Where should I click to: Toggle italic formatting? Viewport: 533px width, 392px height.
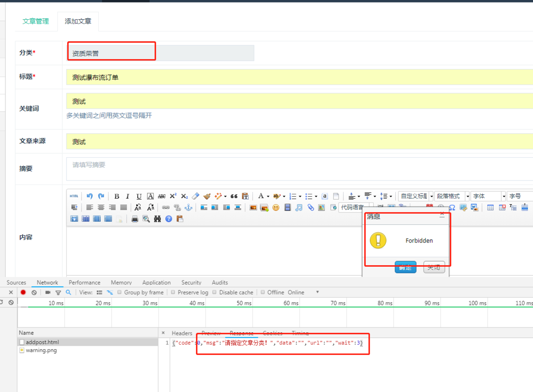point(127,196)
